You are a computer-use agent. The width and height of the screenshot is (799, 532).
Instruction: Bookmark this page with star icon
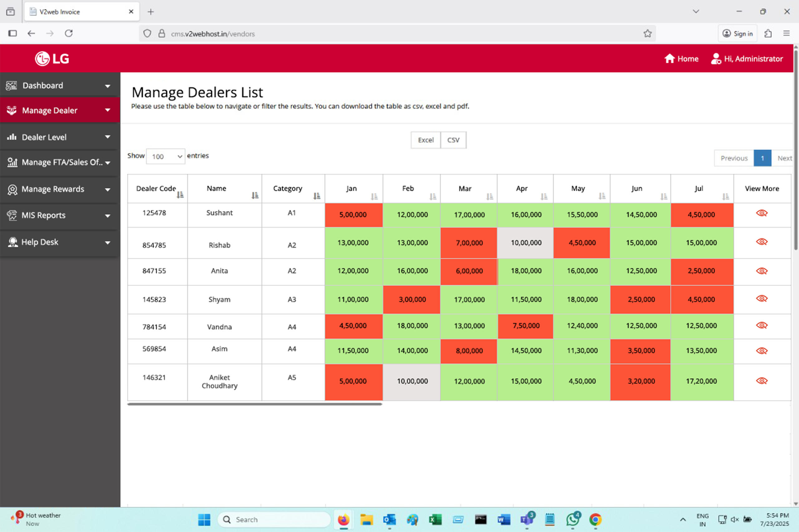[x=647, y=34]
